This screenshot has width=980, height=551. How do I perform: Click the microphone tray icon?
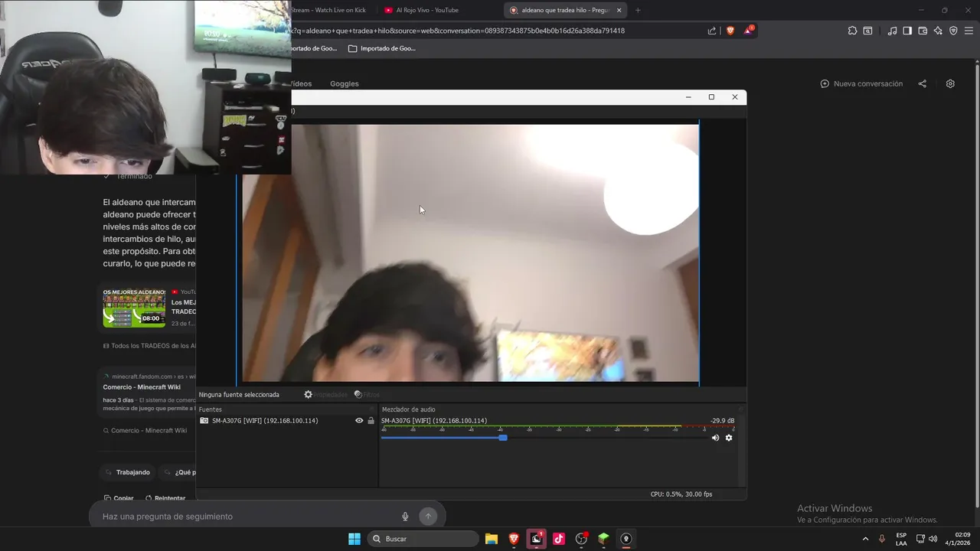pos(882,539)
